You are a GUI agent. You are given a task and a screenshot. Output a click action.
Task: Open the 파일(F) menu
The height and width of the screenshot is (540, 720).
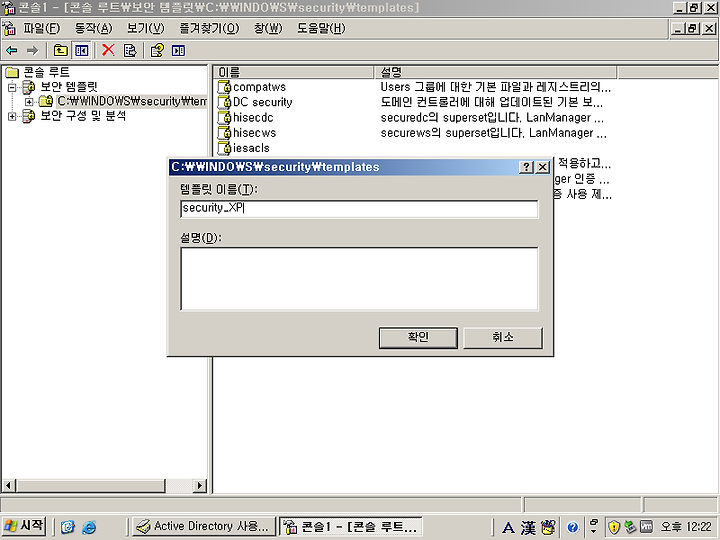[x=42, y=28]
